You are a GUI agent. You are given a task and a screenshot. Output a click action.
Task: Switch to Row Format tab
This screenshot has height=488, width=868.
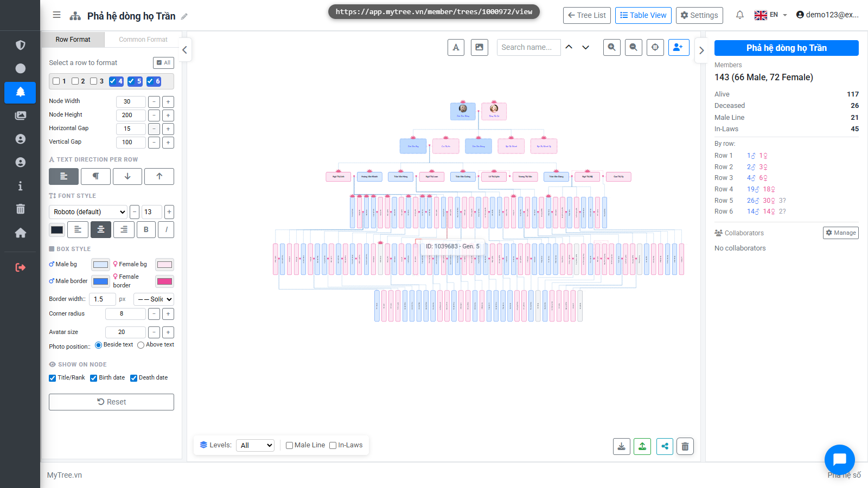coord(73,40)
